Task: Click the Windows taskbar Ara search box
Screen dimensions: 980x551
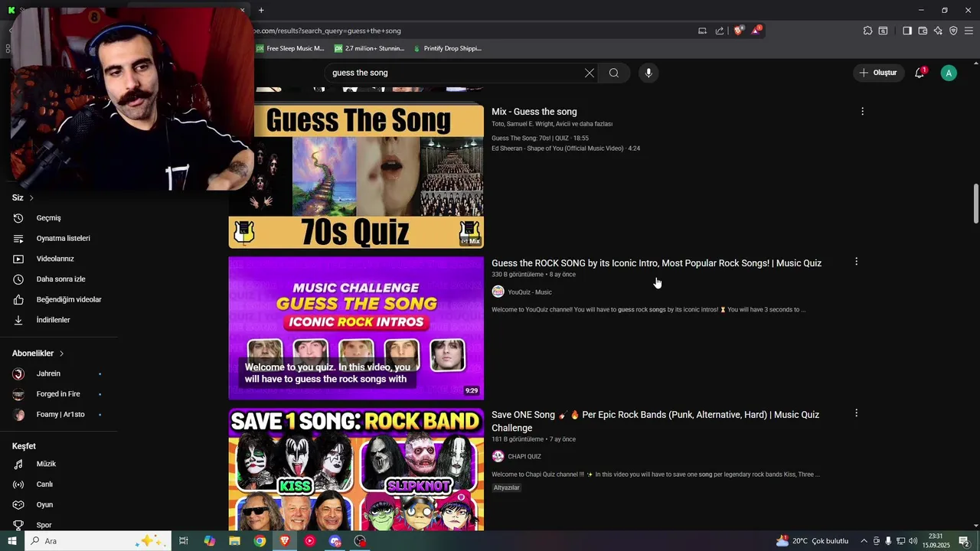Action: 98,541
